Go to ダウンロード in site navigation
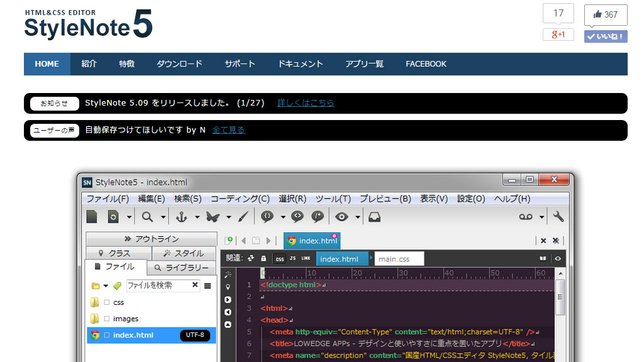Image resolution: width=644 pixels, height=362 pixels. pyautogui.click(x=179, y=64)
